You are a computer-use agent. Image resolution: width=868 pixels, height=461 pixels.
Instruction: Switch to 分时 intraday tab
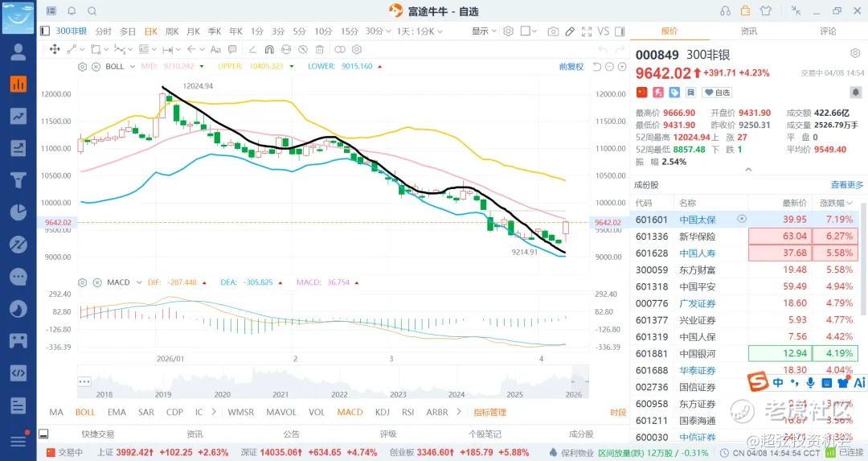point(103,31)
